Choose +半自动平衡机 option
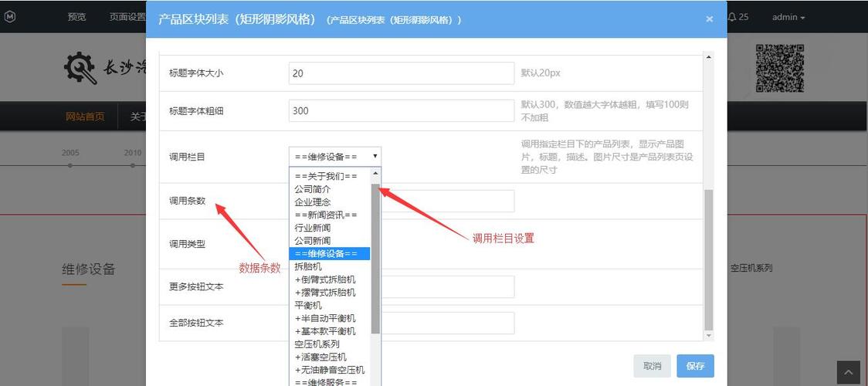 coord(330,318)
